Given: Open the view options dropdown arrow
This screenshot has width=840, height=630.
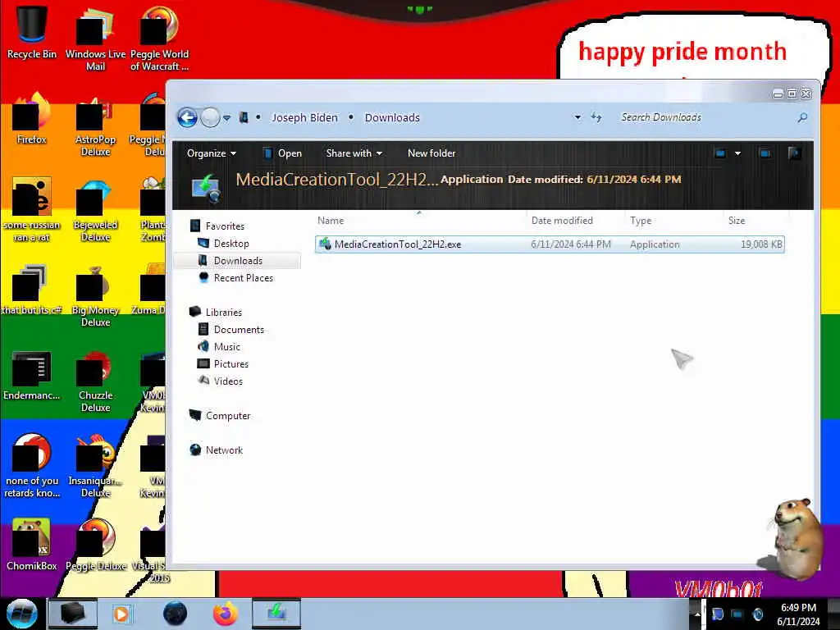Looking at the screenshot, I should click(737, 153).
